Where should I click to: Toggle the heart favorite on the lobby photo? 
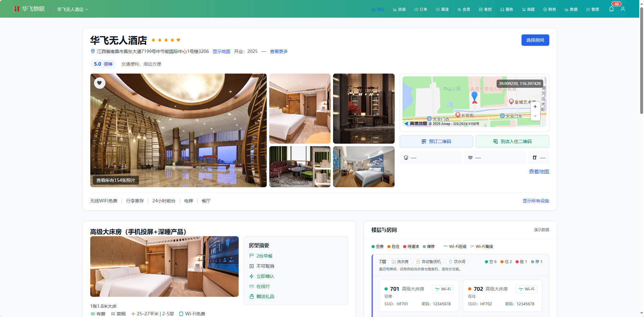click(x=100, y=83)
